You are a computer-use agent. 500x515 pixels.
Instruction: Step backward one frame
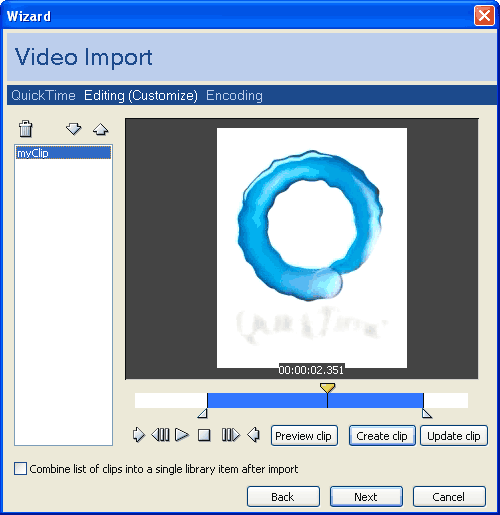click(160, 435)
